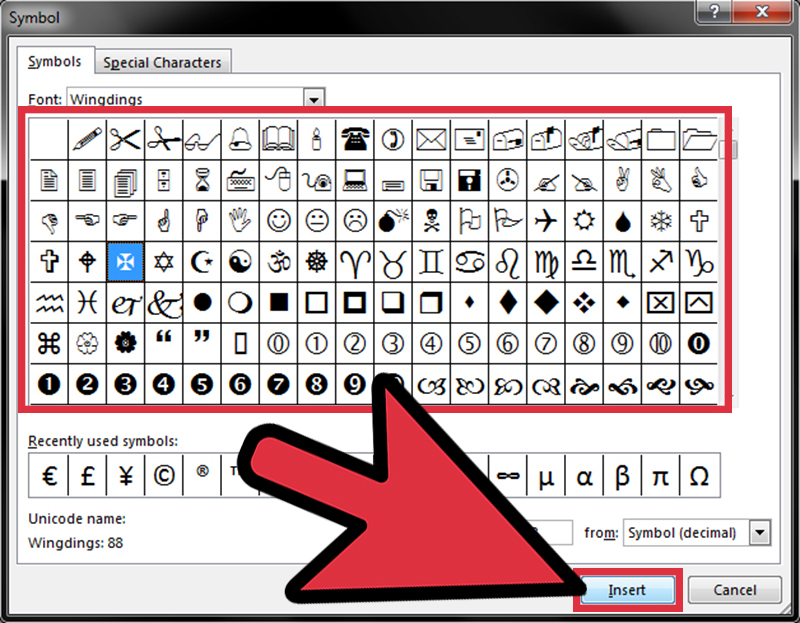Expand the 'from' Symbol (decimal) dropdown
The image size is (800, 623).
(x=760, y=533)
